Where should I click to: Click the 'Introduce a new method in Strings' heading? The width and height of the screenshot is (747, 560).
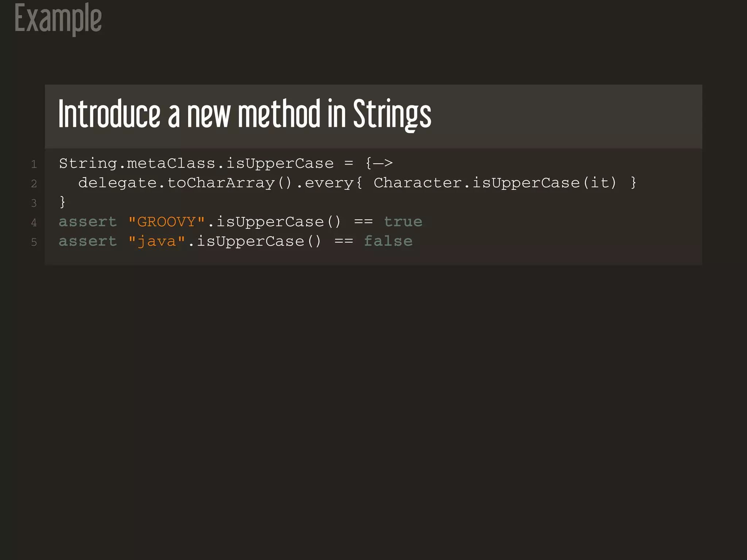coord(245,114)
